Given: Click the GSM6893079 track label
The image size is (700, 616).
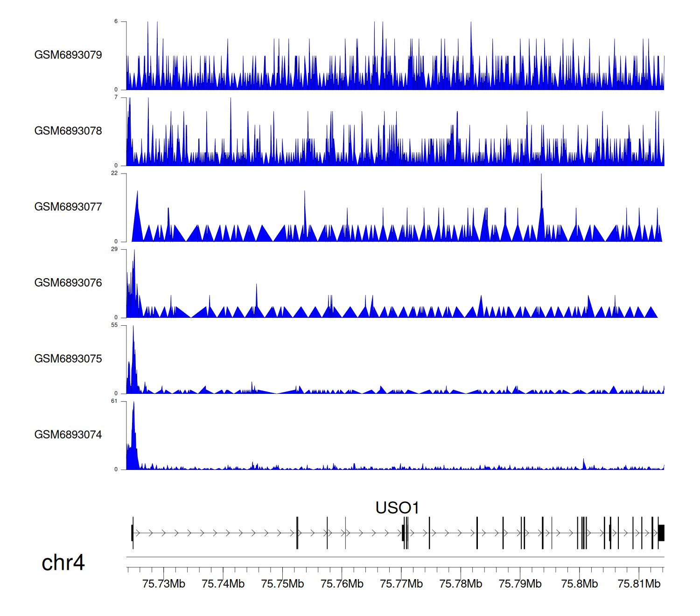Looking at the screenshot, I should pyautogui.click(x=68, y=55).
